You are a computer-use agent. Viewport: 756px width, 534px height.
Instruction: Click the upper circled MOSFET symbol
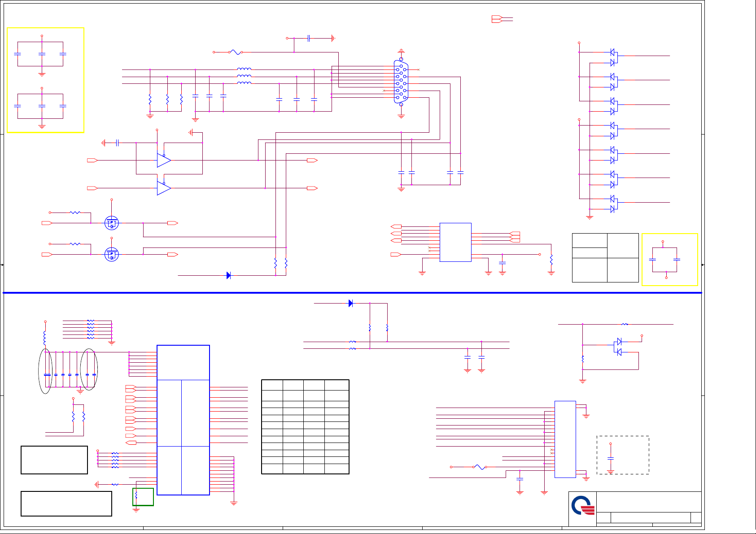(112, 223)
